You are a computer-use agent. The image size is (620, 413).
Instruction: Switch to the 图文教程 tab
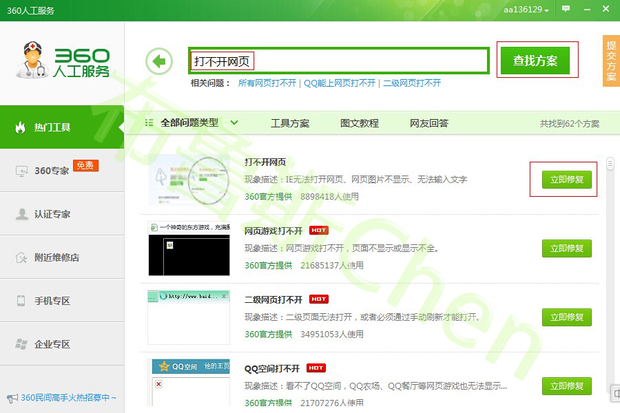point(359,123)
